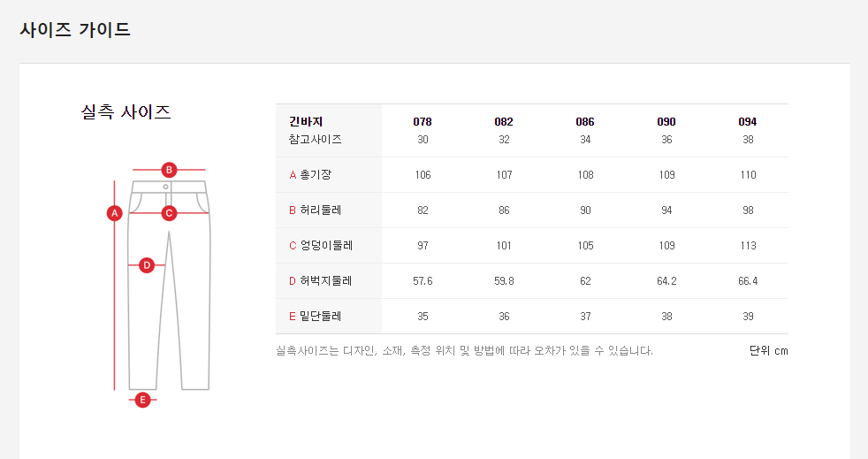868x459 pixels.
Task: Select the 078 size column header
Action: click(423, 122)
